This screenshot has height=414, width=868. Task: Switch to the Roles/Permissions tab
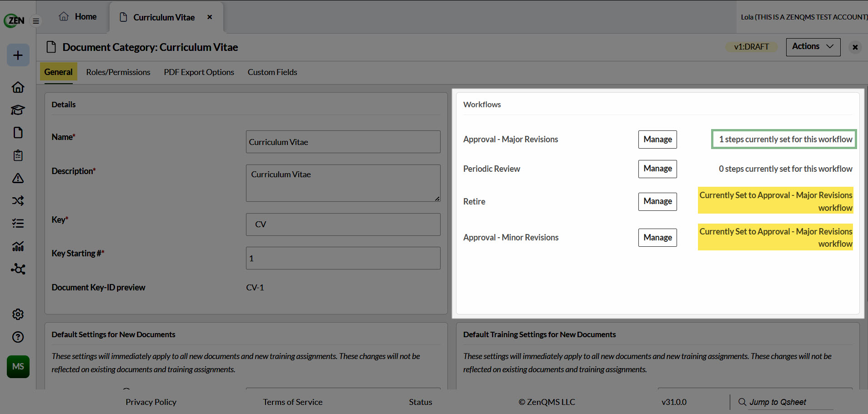point(118,72)
